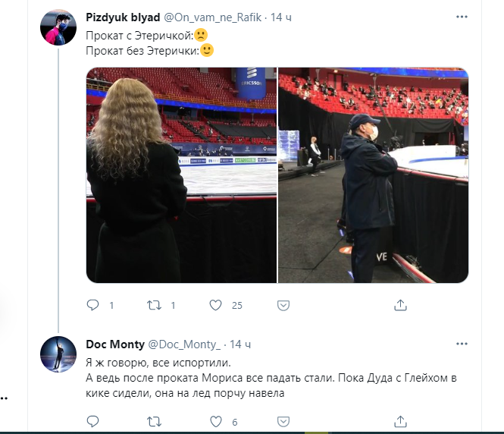
Task: Retweet Doc Monty's tweet
Action: [x=155, y=421]
